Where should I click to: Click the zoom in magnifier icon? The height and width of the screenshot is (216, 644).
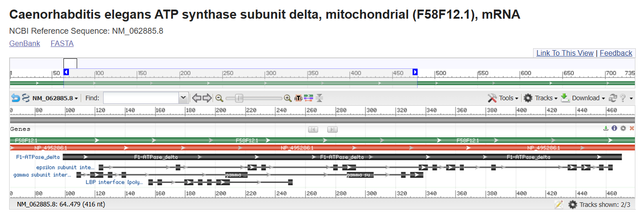[x=288, y=98]
